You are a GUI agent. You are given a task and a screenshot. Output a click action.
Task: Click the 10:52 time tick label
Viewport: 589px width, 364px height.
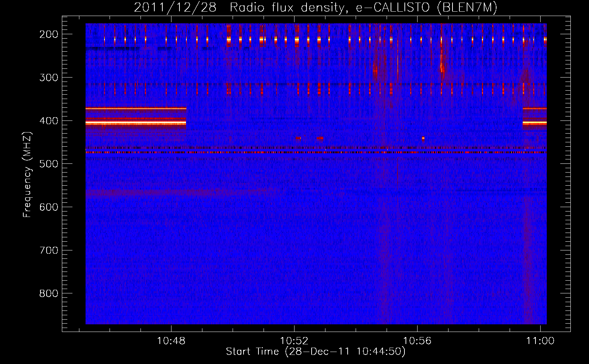[x=294, y=341]
